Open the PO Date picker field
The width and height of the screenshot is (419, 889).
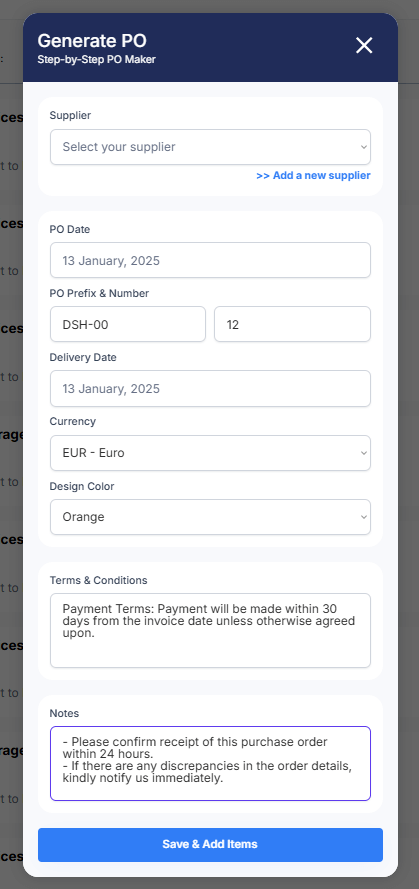210,261
